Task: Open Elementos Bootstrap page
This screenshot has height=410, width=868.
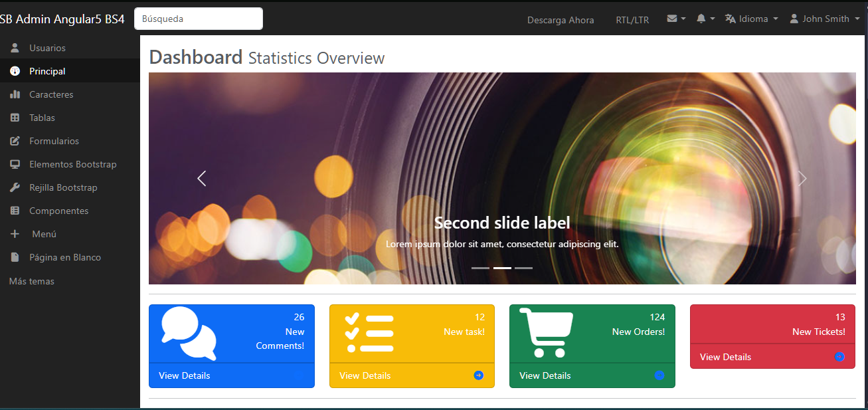Action: click(70, 164)
